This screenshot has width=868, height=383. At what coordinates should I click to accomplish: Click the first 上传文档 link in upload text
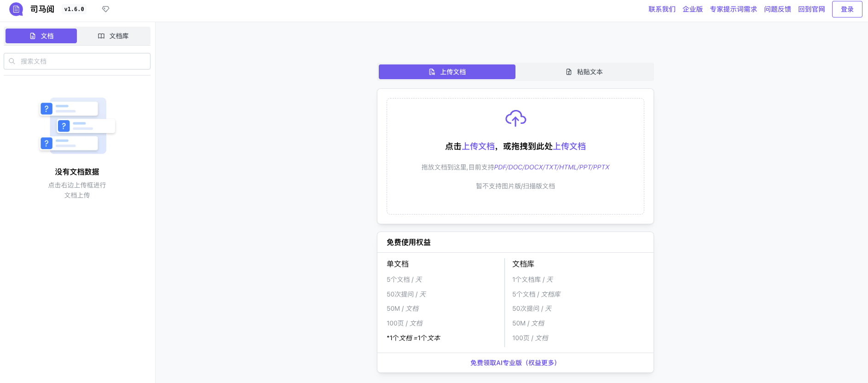click(478, 146)
